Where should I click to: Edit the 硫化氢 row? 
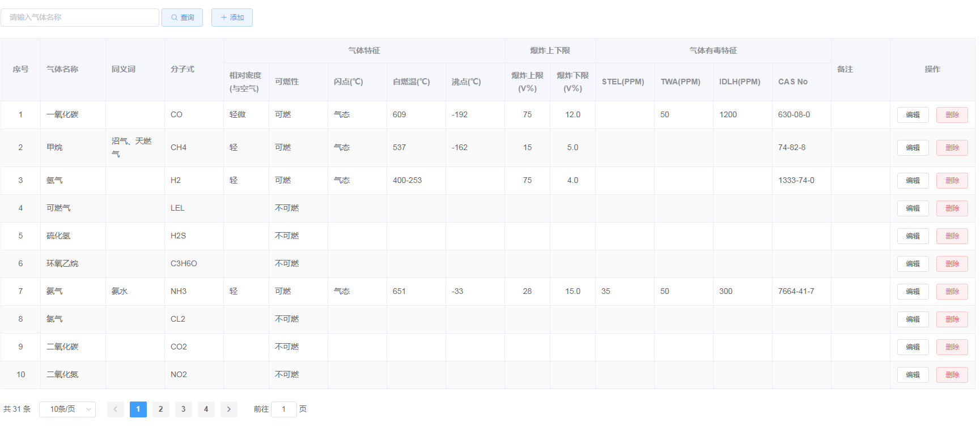coord(913,236)
